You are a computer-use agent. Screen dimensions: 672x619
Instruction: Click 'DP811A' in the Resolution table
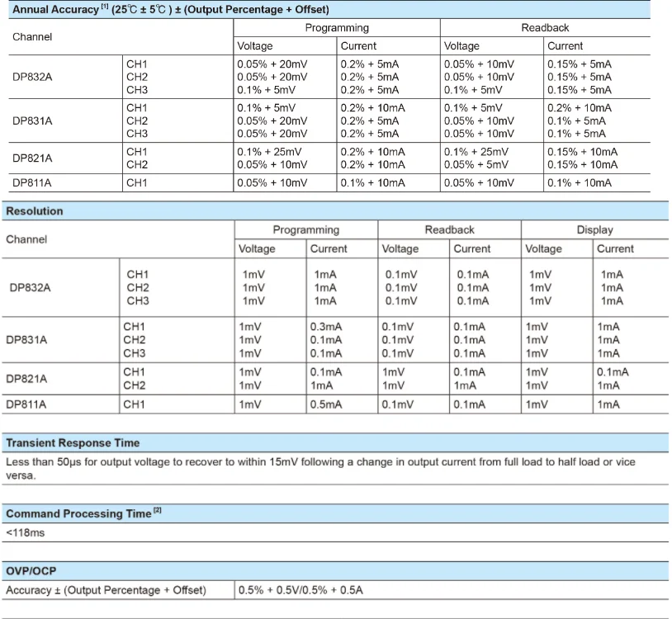tap(26, 404)
